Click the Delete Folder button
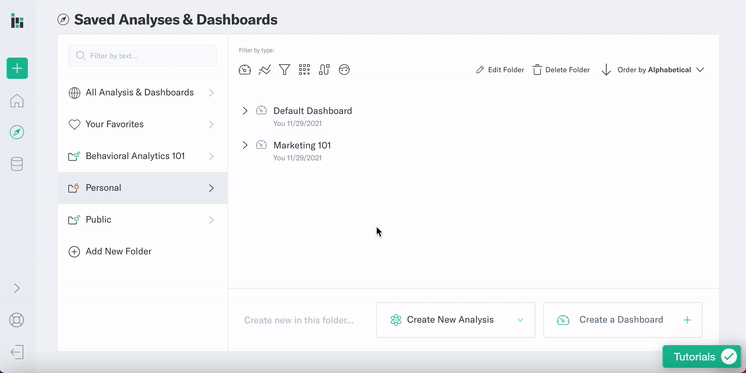This screenshot has height=373, width=746. coord(561,70)
